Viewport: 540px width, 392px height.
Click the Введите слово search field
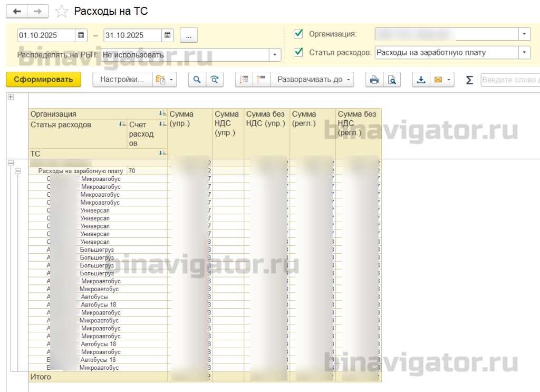pos(510,80)
